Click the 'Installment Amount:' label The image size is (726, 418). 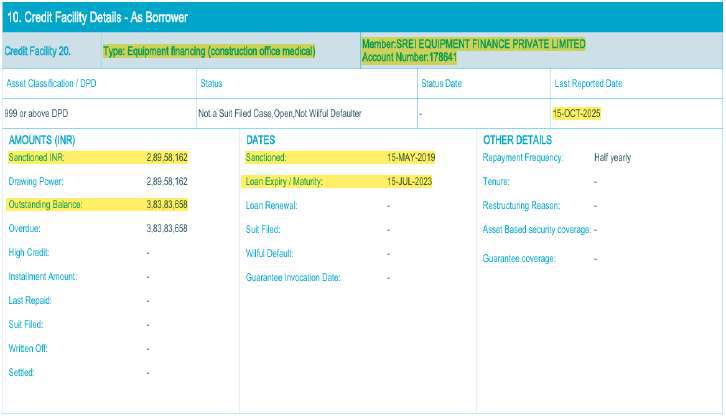tap(43, 277)
